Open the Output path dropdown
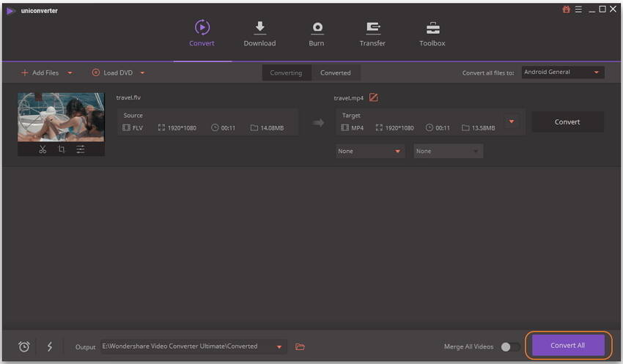The width and height of the screenshot is (623, 364). [x=279, y=347]
